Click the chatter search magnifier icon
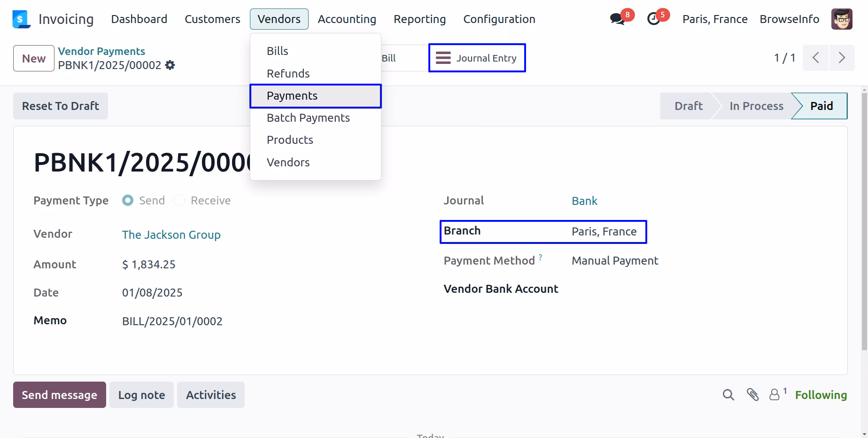Screen dimensions: 868x438 (x=728, y=395)
